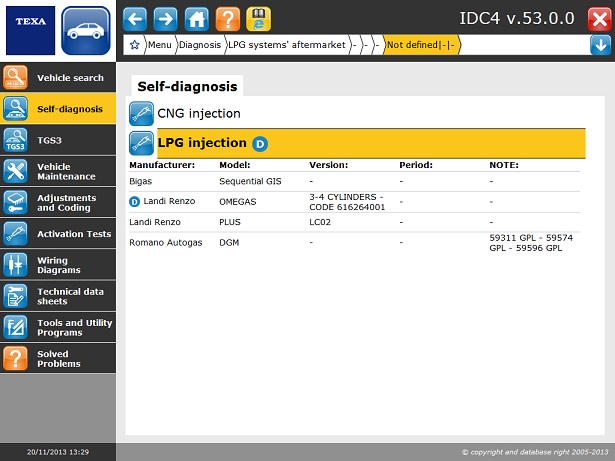
Task: Click the Diagnosis breadcrumb item
Action: [x=200, y=45]
